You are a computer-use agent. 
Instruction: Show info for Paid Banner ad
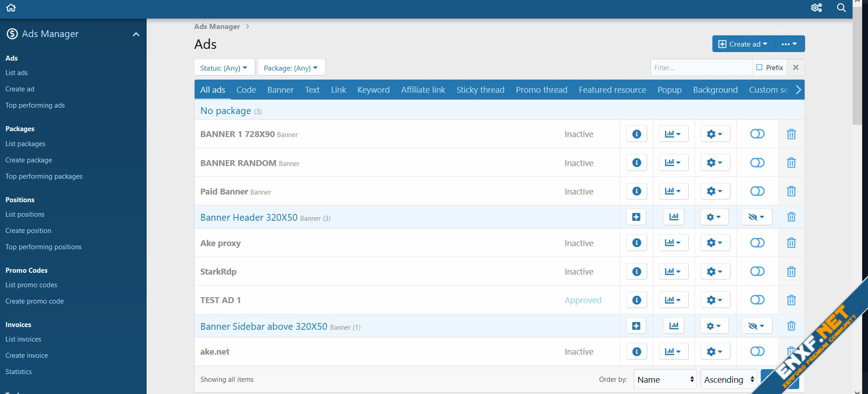(636, 191)
